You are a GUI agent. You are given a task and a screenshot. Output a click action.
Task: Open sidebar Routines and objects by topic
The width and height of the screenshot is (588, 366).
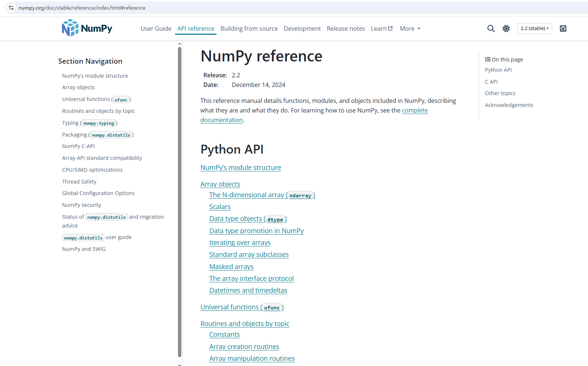(x=98, y=111)
